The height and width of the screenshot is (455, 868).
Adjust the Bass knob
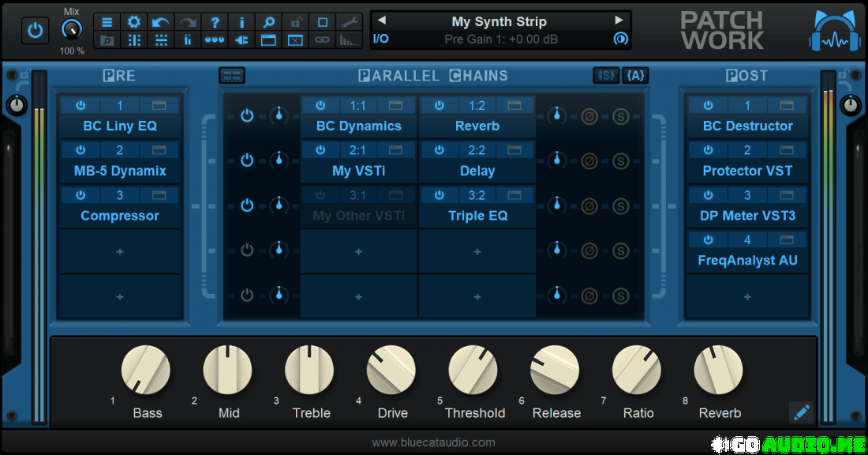(x=146, y=370)
